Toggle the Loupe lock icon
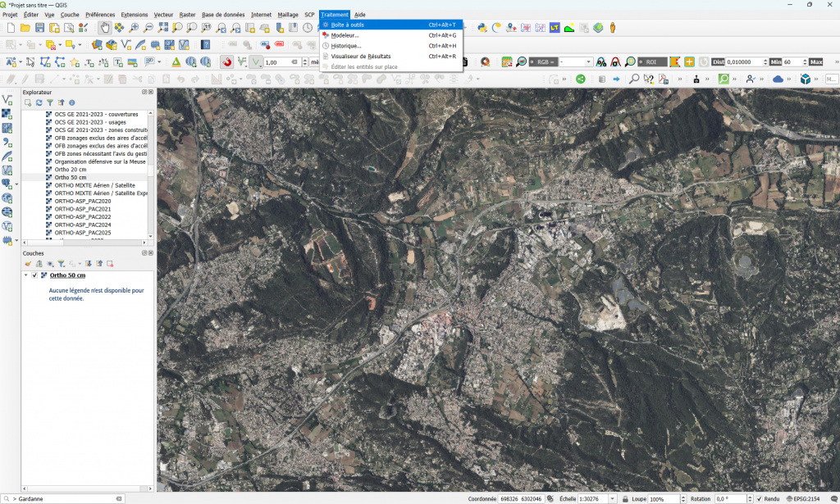The height and width of the screenshot is (504, 840). [626, 498]
